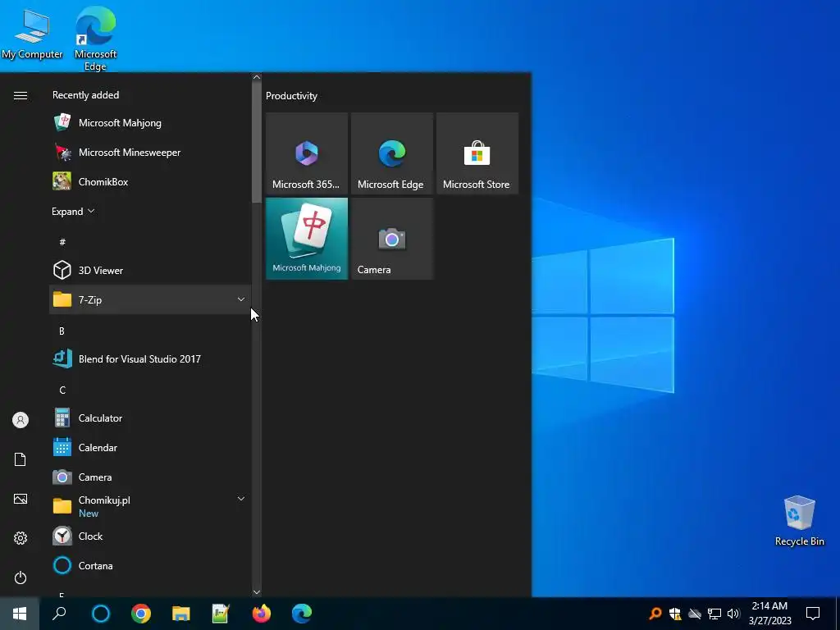The image size is (840, 630).
Task: Select the Microsoft Edge desktop shortcut
Action: point(95,39)
